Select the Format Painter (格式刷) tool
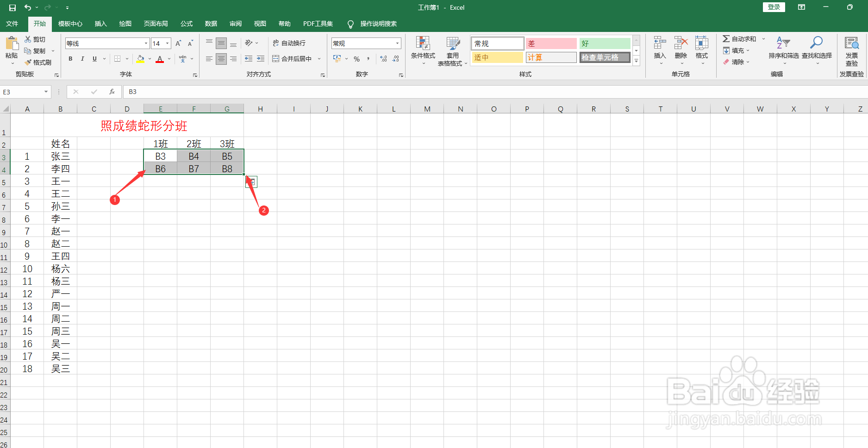Image resolution: width=868 pixels, height=448 pixels. [38, 62]
